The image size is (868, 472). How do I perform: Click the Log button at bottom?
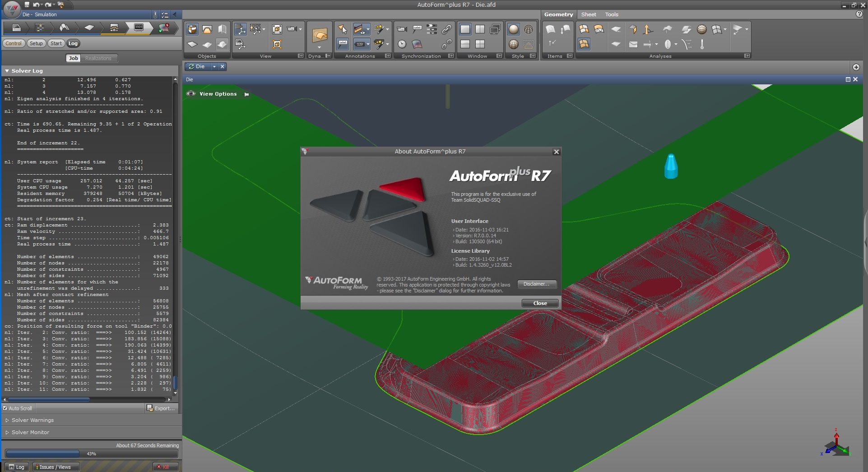click(17, 467)
